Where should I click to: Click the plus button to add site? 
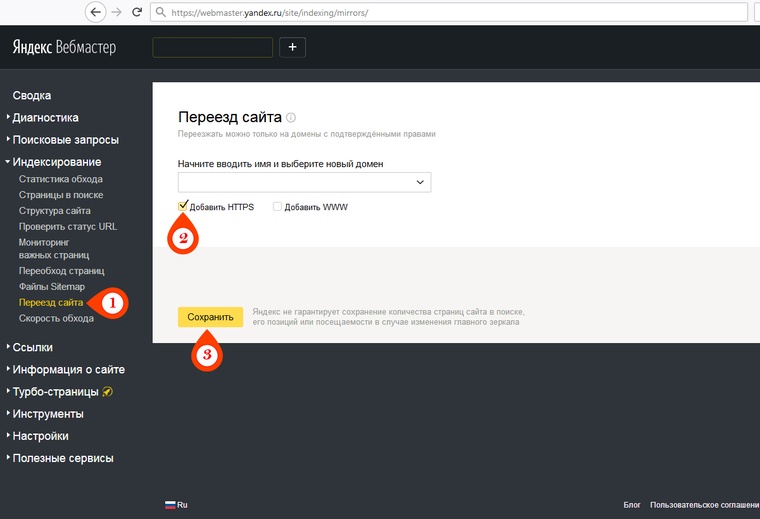[x=293, y=47]
